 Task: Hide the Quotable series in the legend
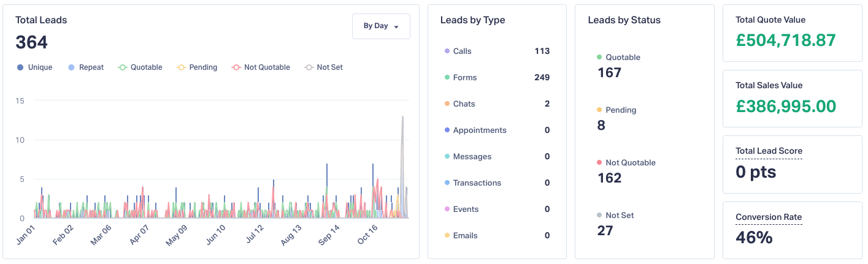[140, 67]
